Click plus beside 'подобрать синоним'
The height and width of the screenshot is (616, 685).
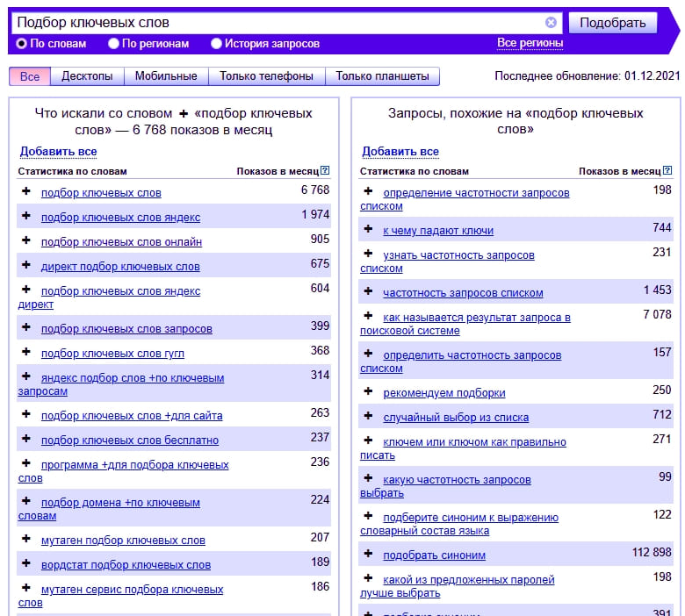coord(368,553)
